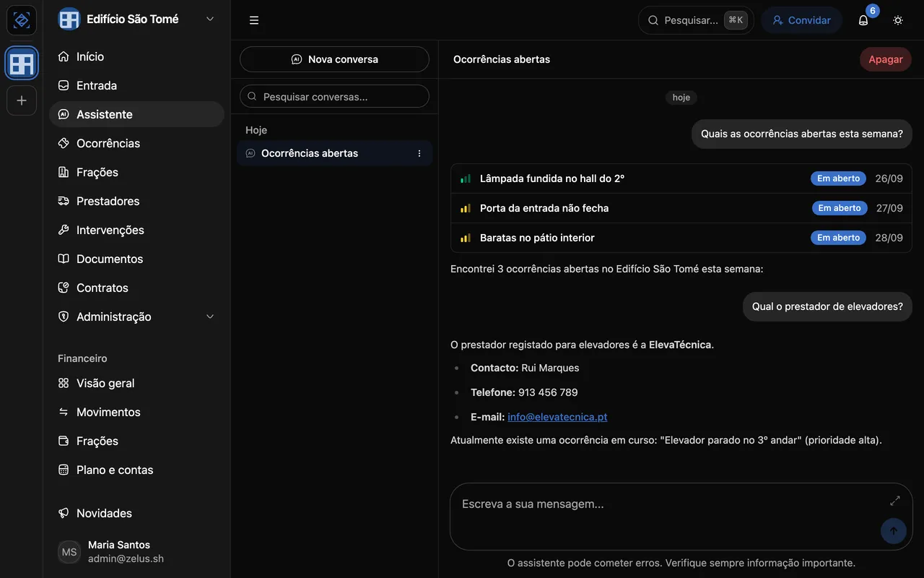
Task: Select Assistente in the sidebar
Action: click(136, 114)
